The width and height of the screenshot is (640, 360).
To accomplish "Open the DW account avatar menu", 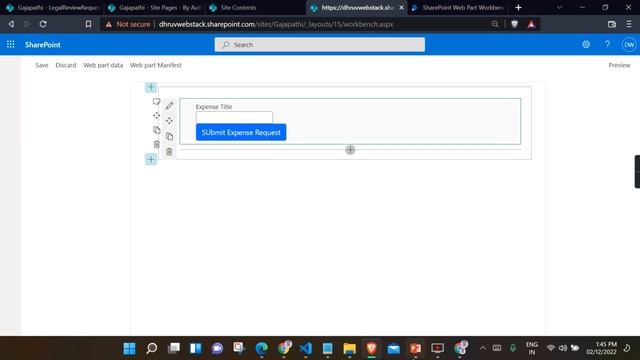I will [x=629, y=44].
